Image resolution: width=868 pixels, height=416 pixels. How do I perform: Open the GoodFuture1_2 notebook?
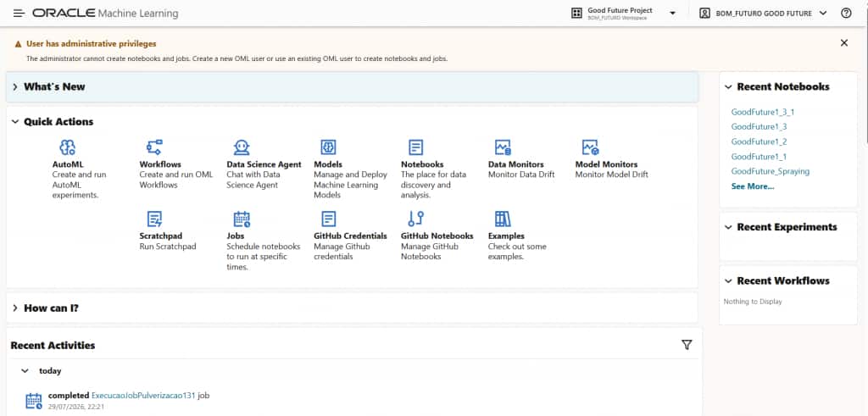click(x=759, y=141)
